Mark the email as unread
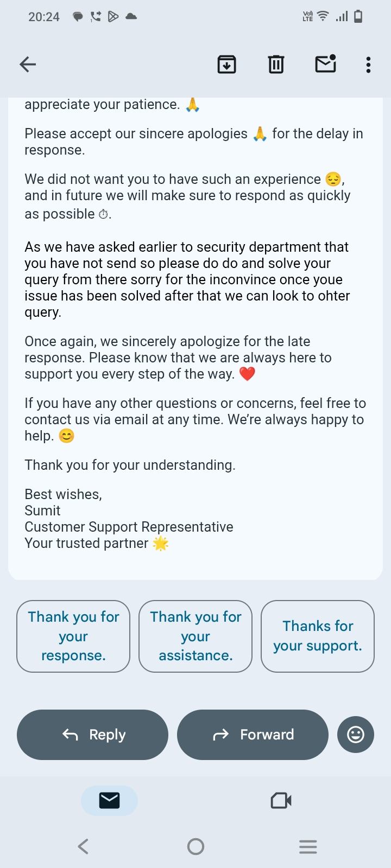This screenshot has width=391, height=868. (x=325, y=64)
